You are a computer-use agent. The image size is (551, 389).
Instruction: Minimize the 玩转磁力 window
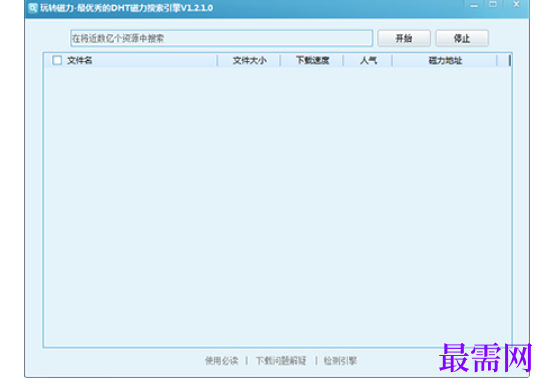pos(474,5)
